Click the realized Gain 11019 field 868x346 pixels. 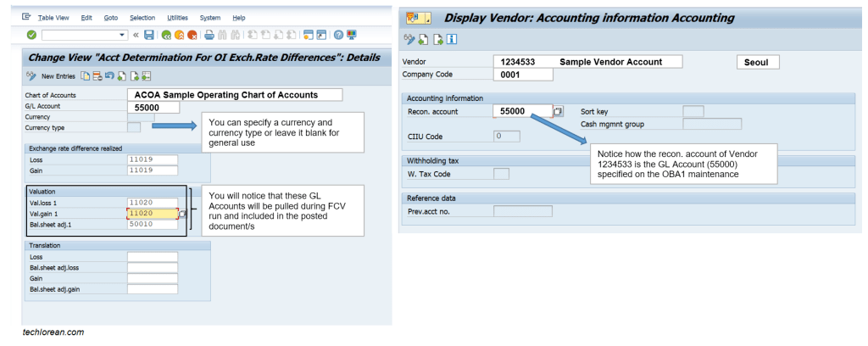(153, 170)
